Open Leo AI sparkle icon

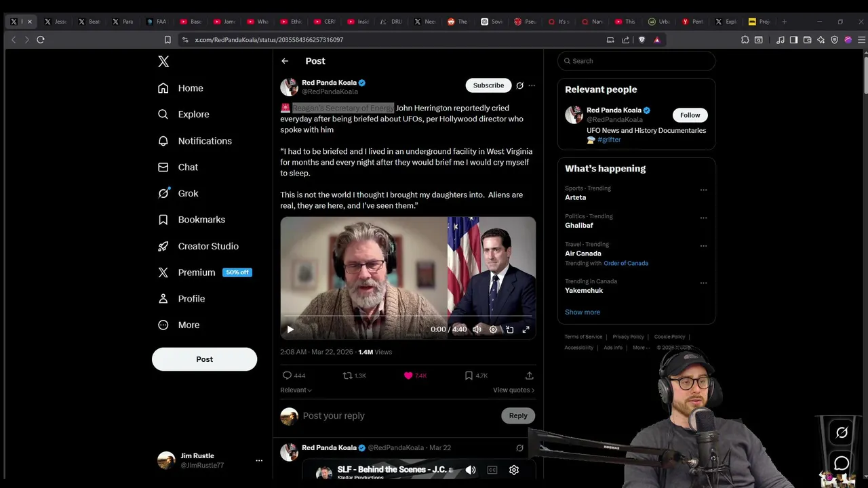click(821, 40)
